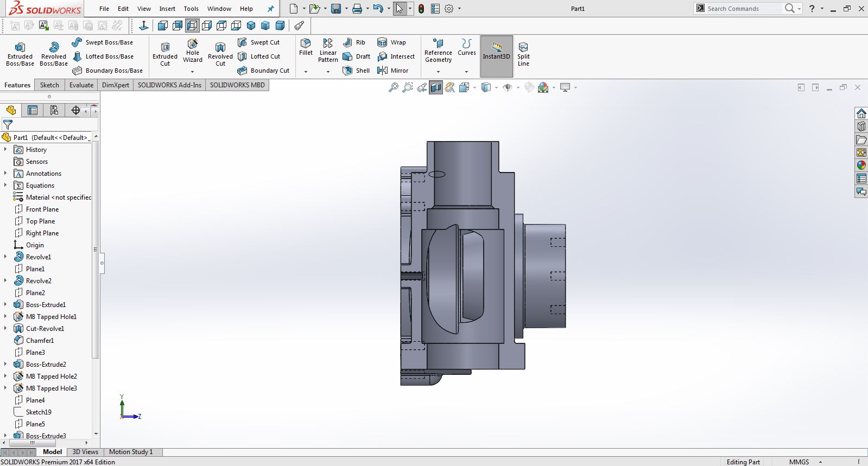Click the Swept Cut tool
Viewport: 868px width, 466px height.
pyautogui.click(x=259, y=42)
